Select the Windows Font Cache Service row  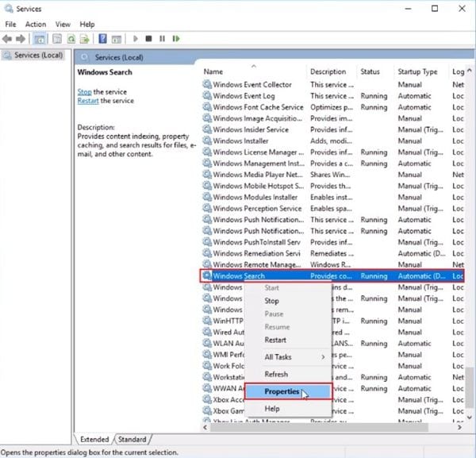point(332,107)
